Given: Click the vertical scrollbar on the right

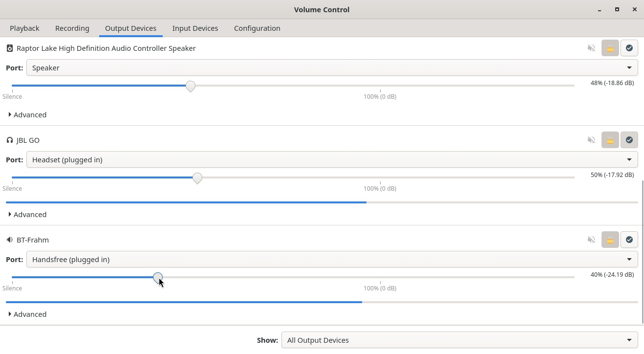Looking at the screenshot, I should click(x=642, y=252).
